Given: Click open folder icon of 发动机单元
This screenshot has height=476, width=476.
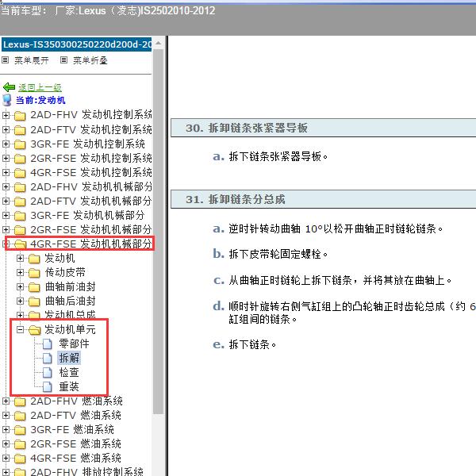Looking at the screenshot, I should (x=35, y=330).
